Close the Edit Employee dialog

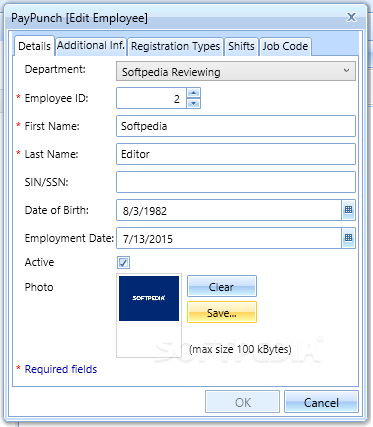click(351, 17)
